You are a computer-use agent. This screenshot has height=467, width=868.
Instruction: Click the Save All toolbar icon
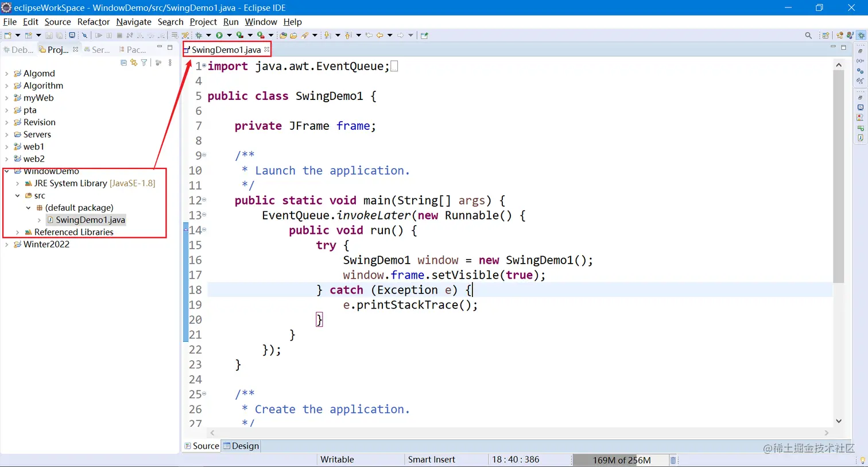point(59,35)
